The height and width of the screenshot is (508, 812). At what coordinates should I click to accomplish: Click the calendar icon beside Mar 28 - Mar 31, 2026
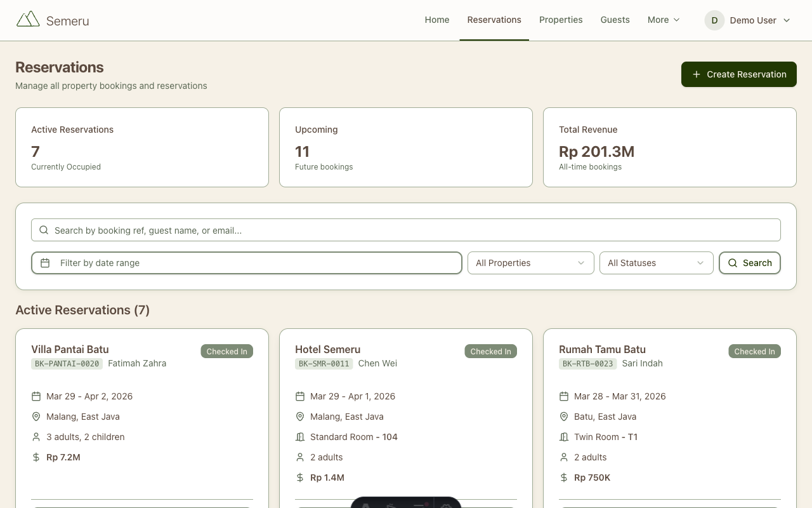[x=564, y=396]
